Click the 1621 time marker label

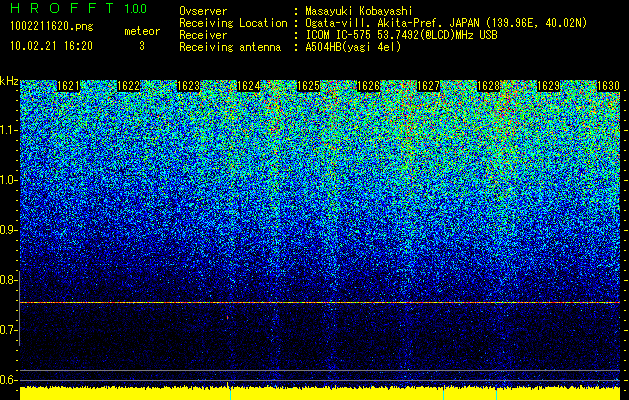(69, 86)
